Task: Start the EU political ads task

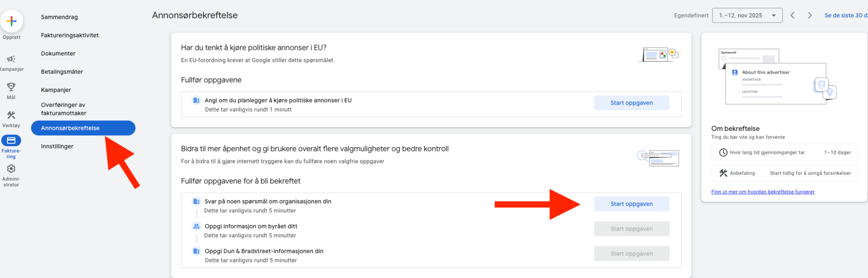Action: pos(631,103)
